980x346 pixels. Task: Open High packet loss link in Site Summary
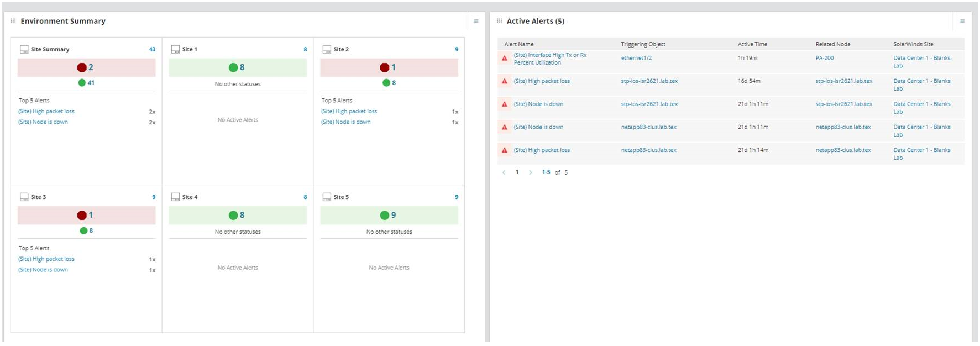[46, 111]
